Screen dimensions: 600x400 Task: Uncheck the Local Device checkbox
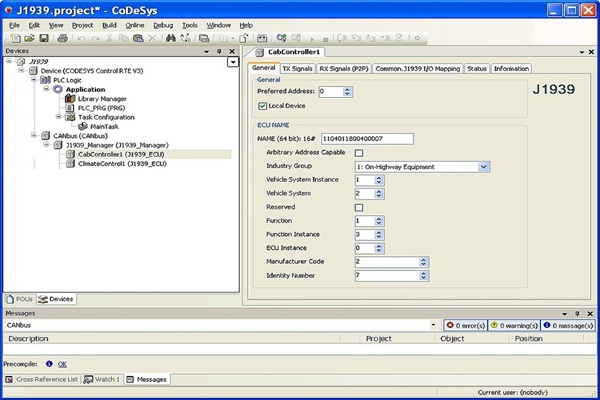point(262,105)
